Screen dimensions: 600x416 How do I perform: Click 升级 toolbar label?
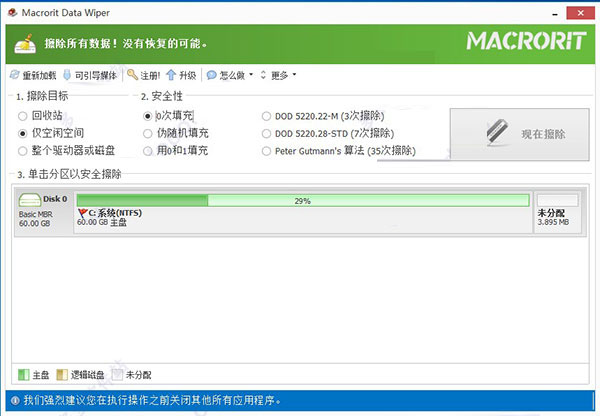(188, 75)
